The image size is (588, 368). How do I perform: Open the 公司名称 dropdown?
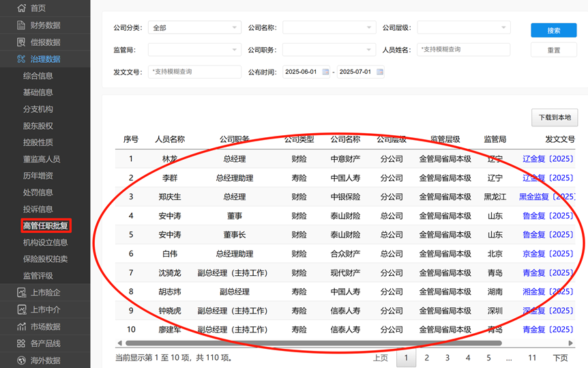click(329, 28)
